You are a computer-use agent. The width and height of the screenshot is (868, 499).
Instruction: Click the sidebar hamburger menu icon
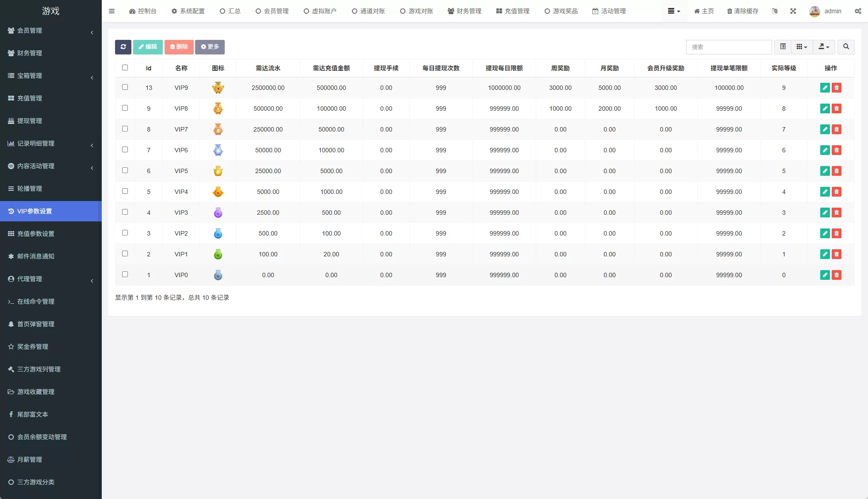(x=111, y=11)
